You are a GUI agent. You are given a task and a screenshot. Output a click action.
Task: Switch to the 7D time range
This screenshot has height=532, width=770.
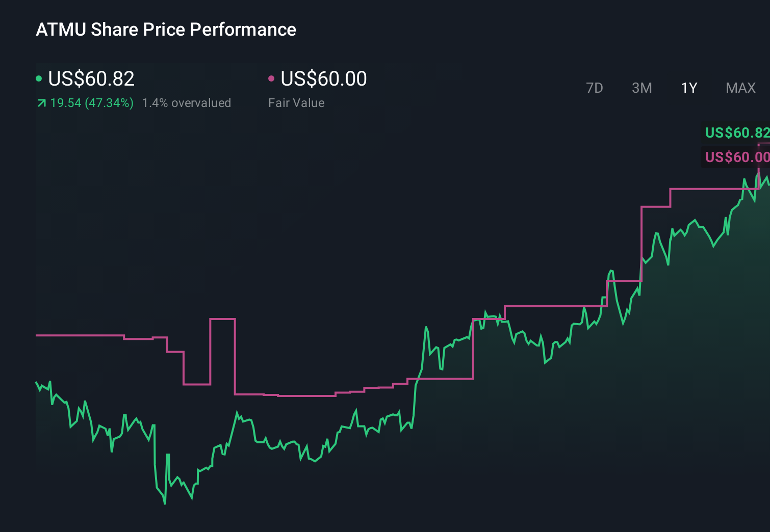[595, 88]
